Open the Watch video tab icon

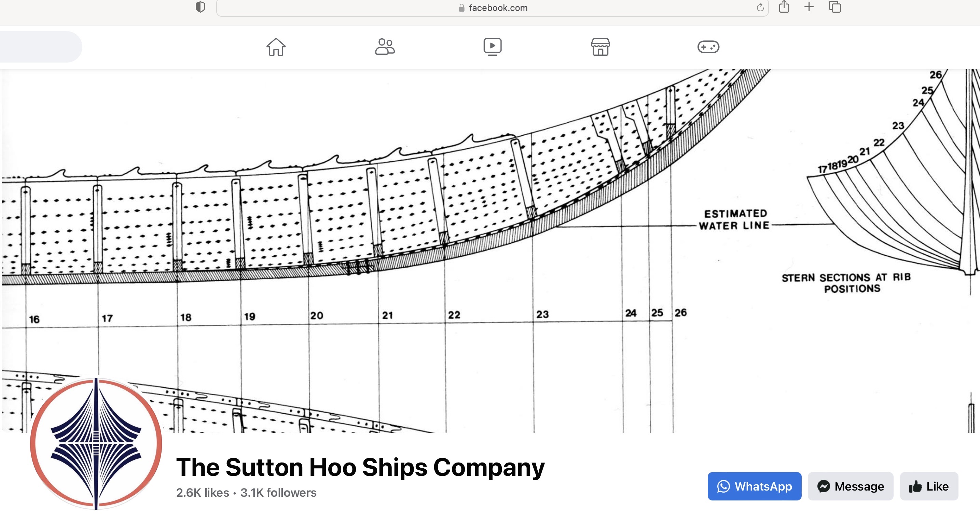point(492,47)
